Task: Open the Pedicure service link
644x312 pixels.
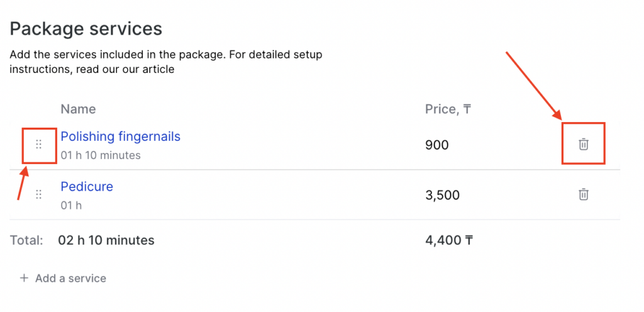Action: point(87,187)
